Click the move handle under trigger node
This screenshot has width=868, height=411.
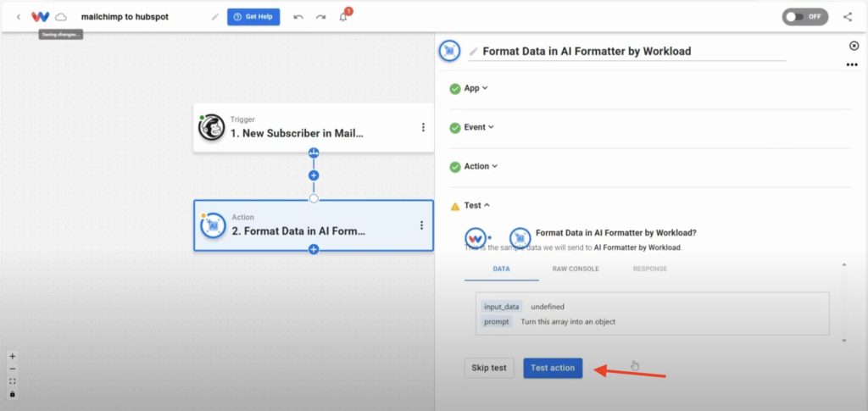[314, 153]
